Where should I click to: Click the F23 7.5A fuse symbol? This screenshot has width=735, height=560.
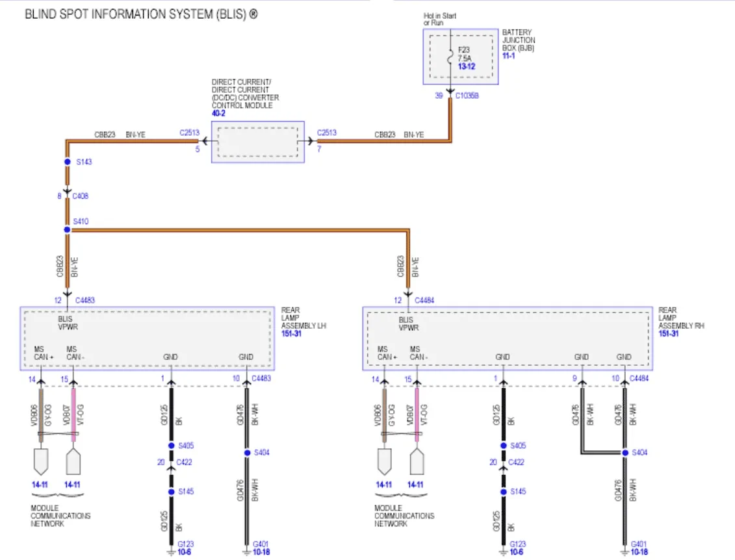point(450,57)
